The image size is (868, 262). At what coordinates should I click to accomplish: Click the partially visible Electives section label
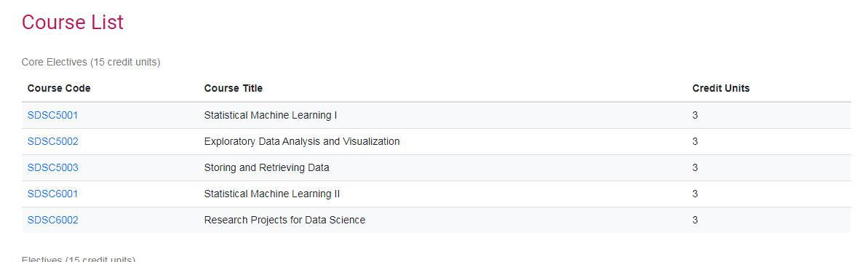[78, 258]
